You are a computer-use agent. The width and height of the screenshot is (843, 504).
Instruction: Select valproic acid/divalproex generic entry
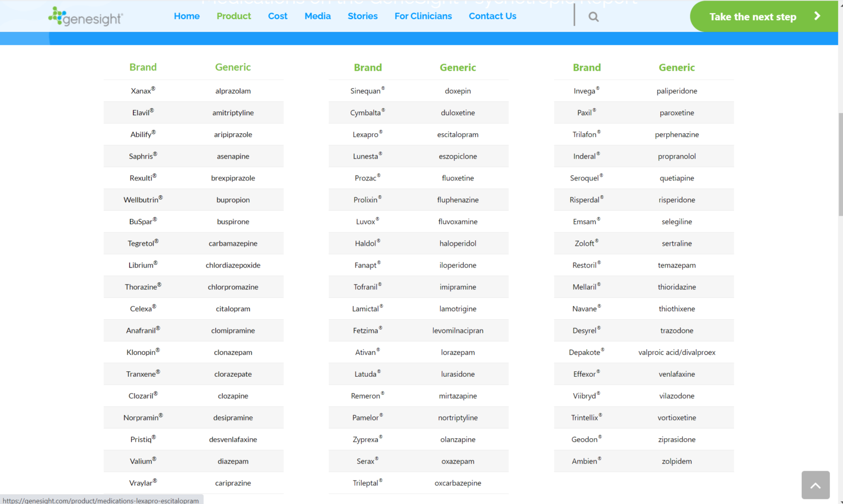(x=677, y=352)
